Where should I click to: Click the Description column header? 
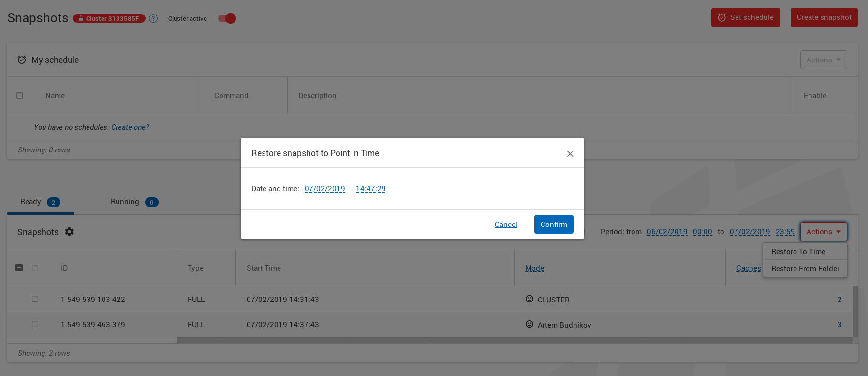click(317, 96)
